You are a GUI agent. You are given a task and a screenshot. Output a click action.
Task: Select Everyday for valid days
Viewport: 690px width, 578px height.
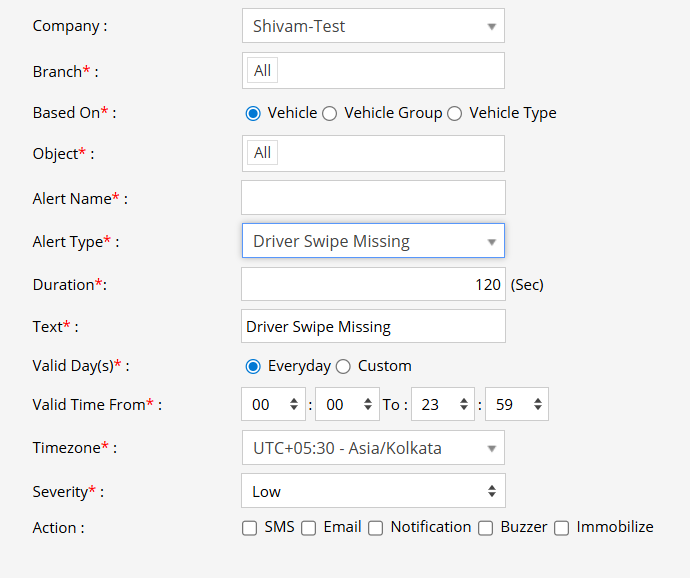(x=253, y=366)
